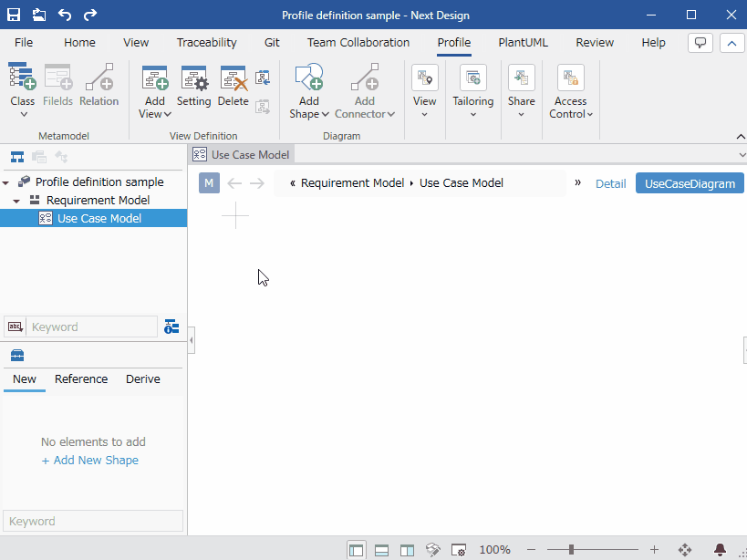Click the view definition Setting icon
747x560 pixels.
pyautogui.click(x=193, y=79)
